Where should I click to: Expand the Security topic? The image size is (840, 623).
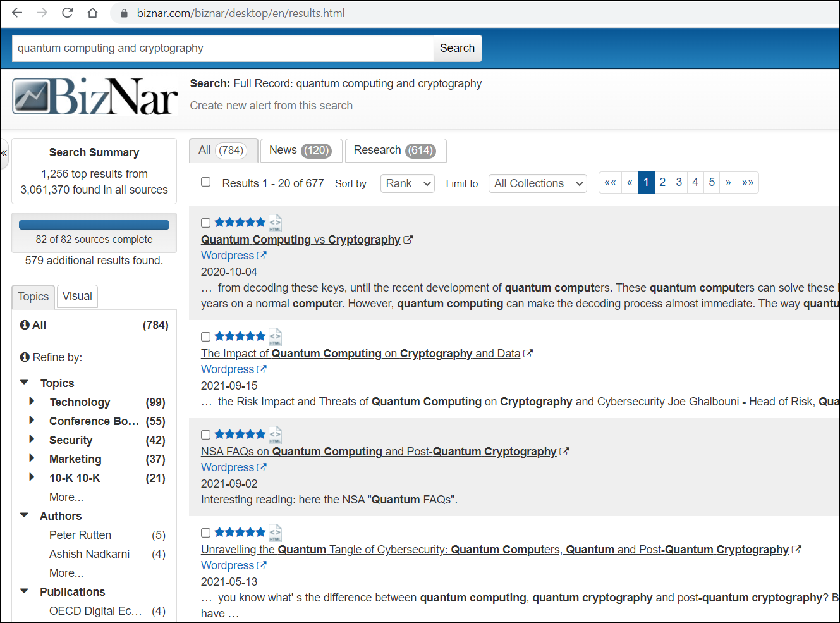click(x=32, y=439)
